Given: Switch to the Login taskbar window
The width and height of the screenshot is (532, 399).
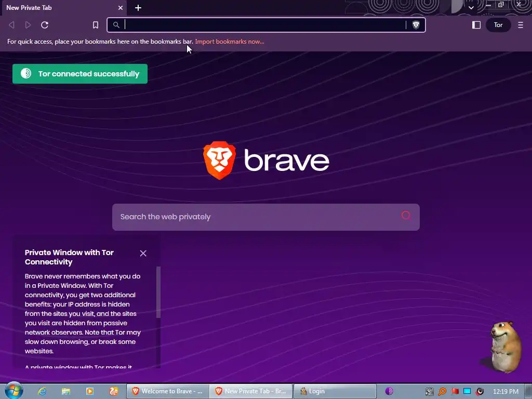Looking at the screenshot, I should (335, 391).
